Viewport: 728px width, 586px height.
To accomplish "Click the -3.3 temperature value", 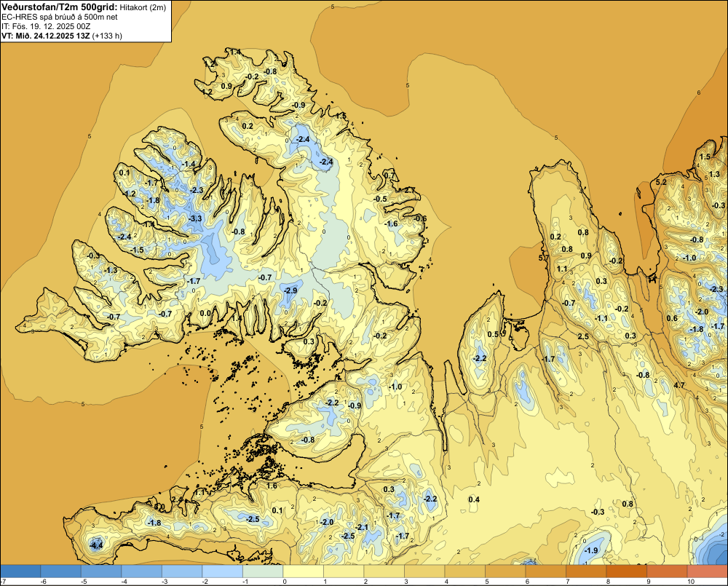I will (195, 218).
